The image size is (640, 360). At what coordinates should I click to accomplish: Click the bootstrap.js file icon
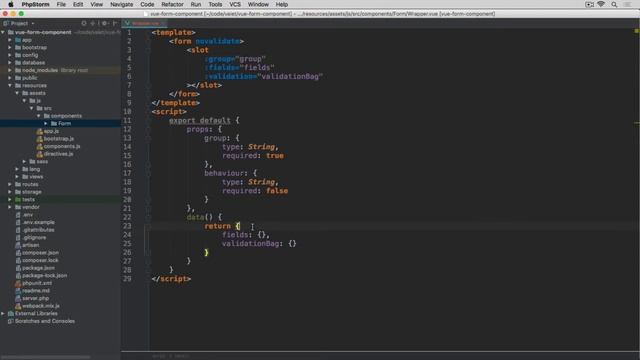[40, 139]
